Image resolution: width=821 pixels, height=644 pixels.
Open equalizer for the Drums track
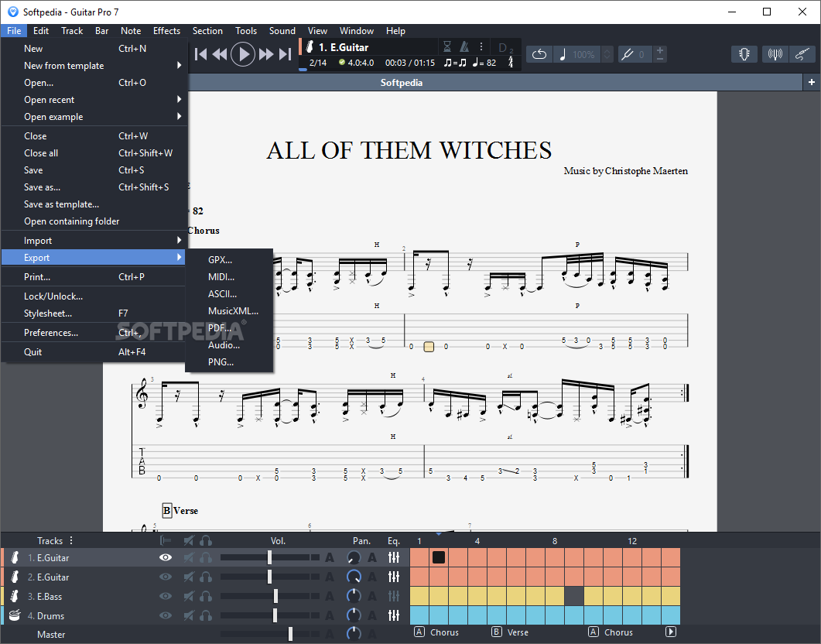(x=394, y=615)
